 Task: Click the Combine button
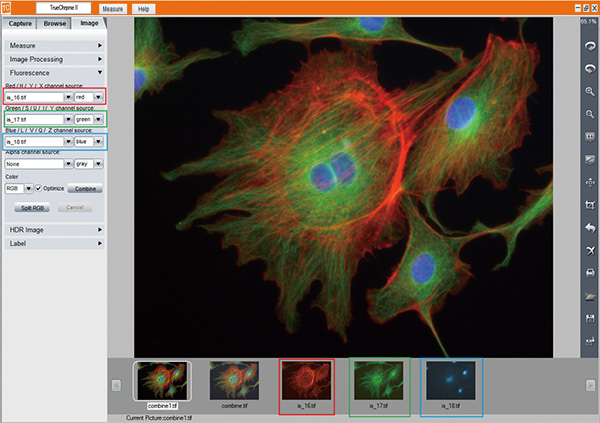coord(84,188)
